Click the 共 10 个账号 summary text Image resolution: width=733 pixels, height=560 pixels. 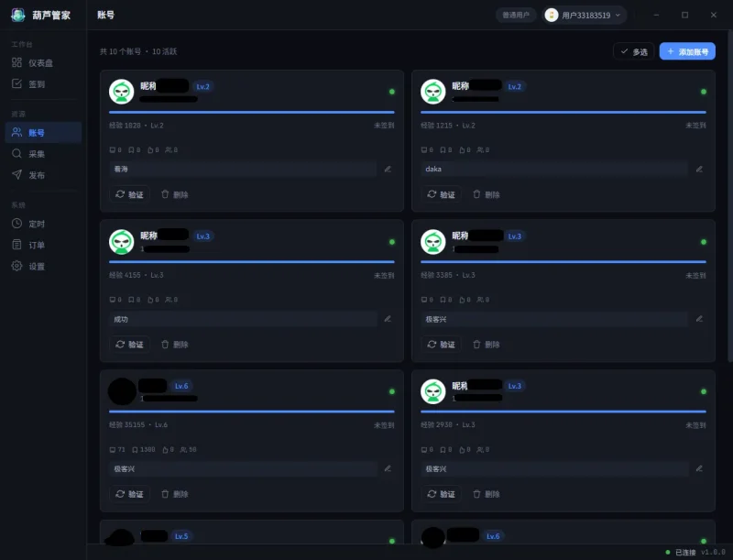120,51
